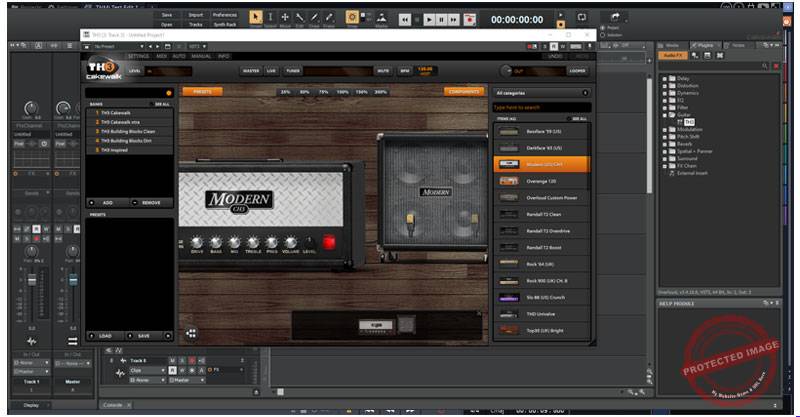800x417 pixels.
Task: Open the TH3 LOOPER
Action: [577, 71]
